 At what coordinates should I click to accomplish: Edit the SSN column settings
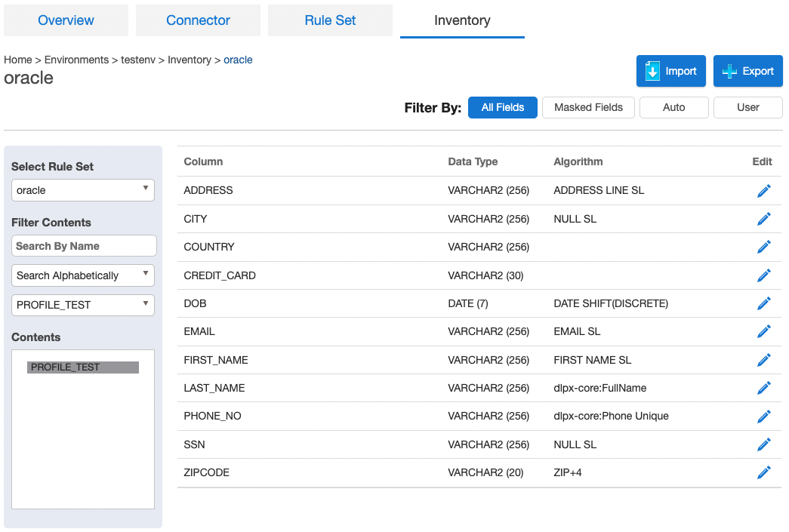click(763, 444)
